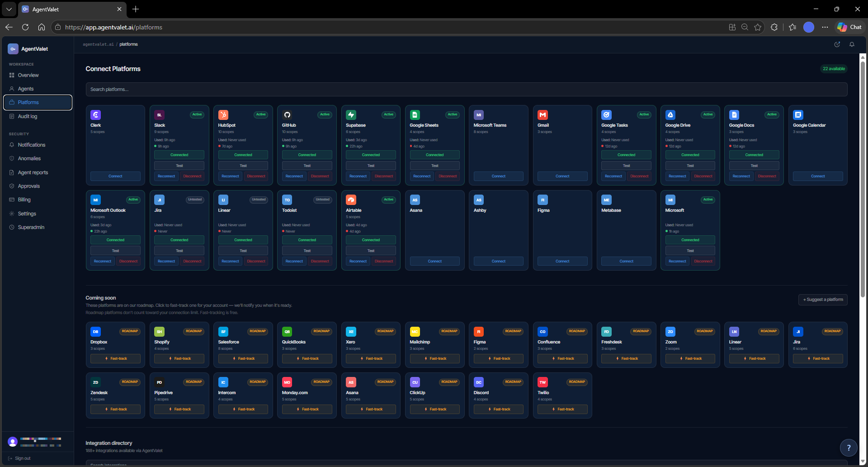Open Settings in sidebar
The image size is (868, 467).
coord(38,214)
